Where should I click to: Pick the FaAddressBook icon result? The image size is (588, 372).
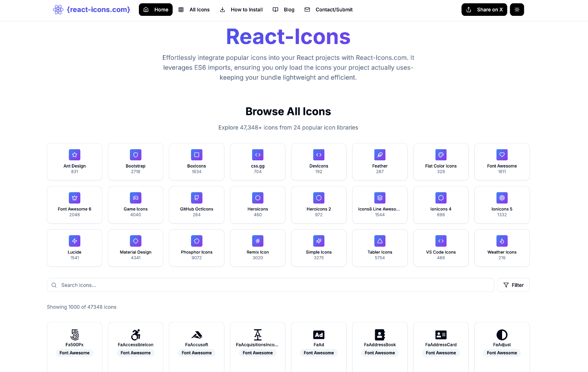(380, 335)
